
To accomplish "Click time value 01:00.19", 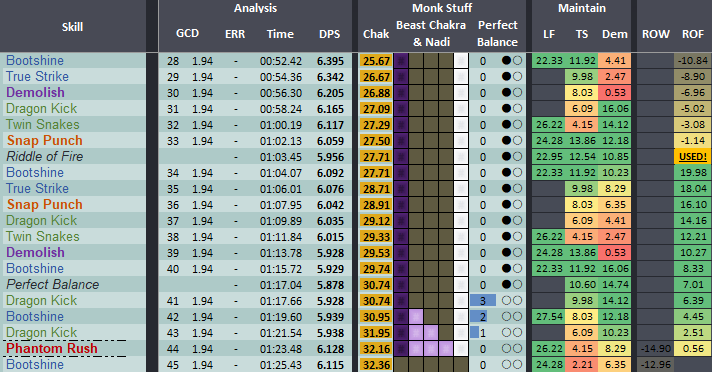I will click(x=281, y=125).
